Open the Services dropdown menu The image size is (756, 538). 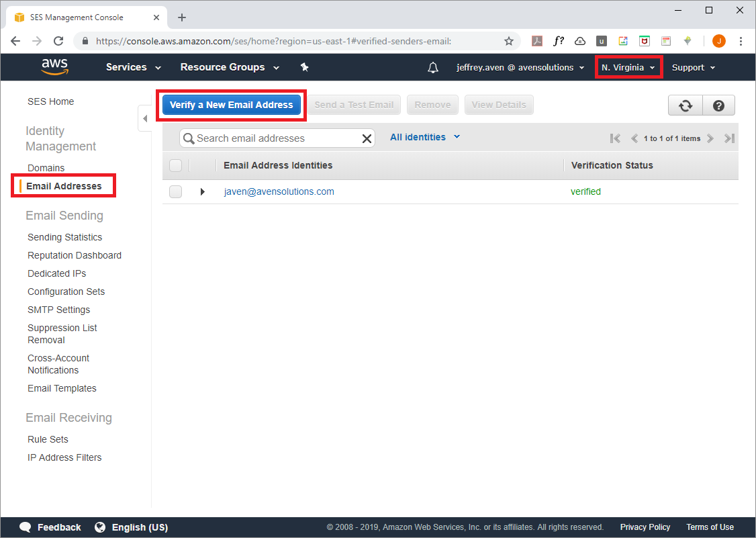click(133, 67)
